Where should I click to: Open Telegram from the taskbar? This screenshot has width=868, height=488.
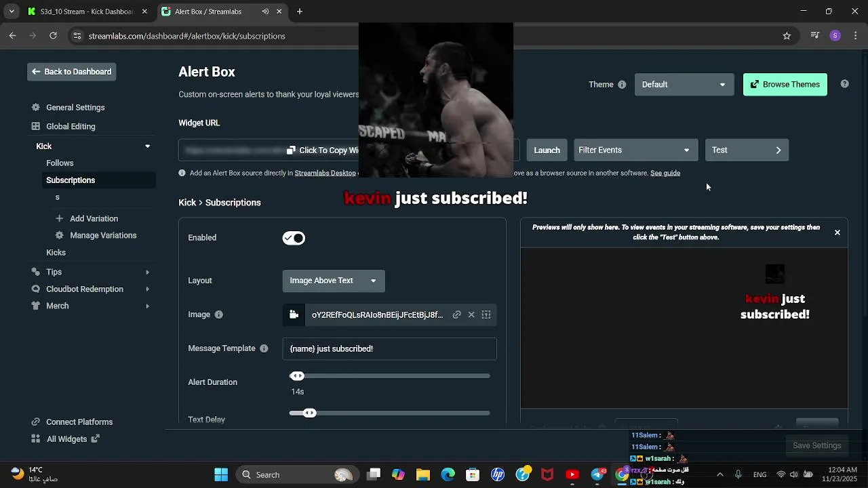tap(597, 474)
